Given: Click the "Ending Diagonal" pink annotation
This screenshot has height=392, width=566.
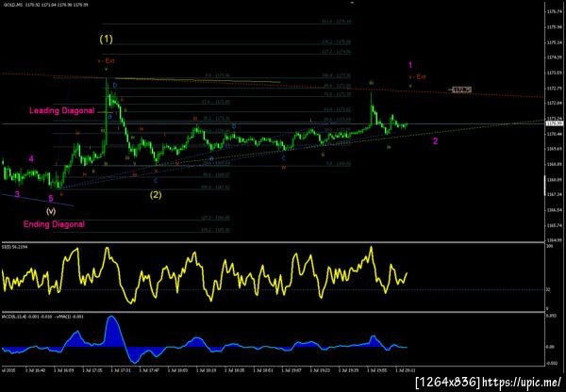Looking at the screenshot, I should pos(54,224).
